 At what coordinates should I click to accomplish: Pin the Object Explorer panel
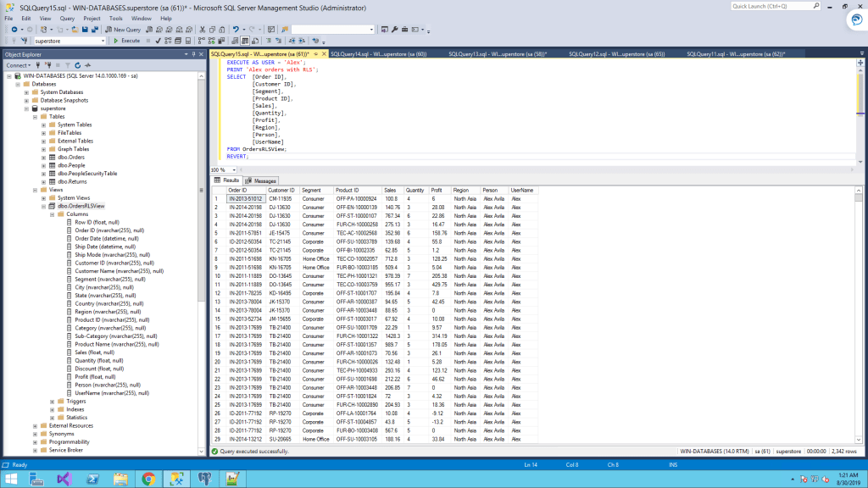[192, 54]
